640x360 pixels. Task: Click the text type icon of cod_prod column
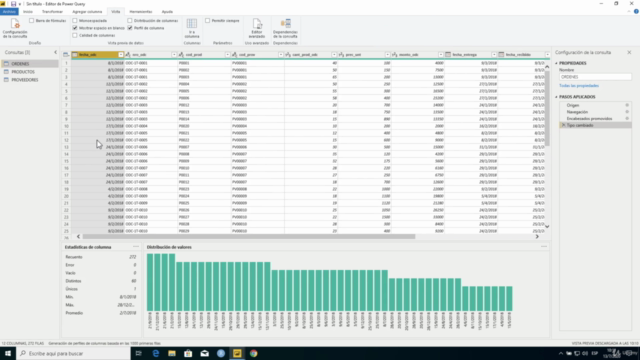point(181,54)
